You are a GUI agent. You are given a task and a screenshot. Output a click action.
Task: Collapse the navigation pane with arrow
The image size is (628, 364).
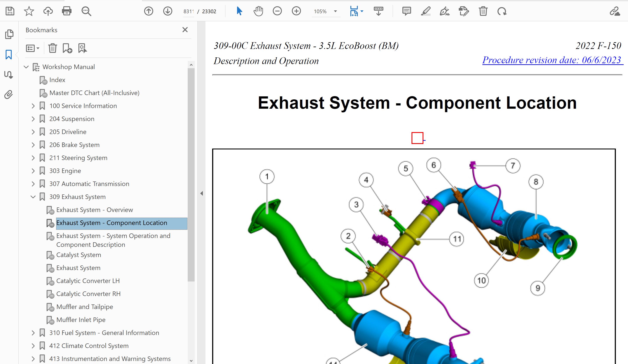[x=202, y=193]
